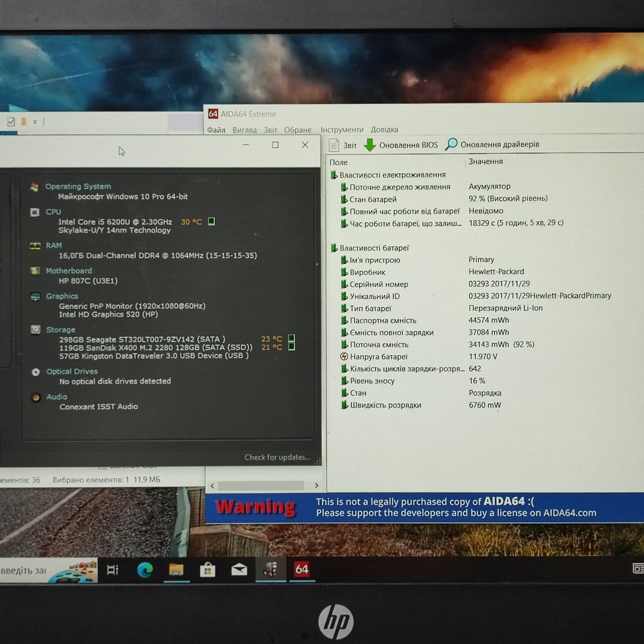
Task: Collapse the Властивості електроживлення group
Action: [x=334, y=175]
